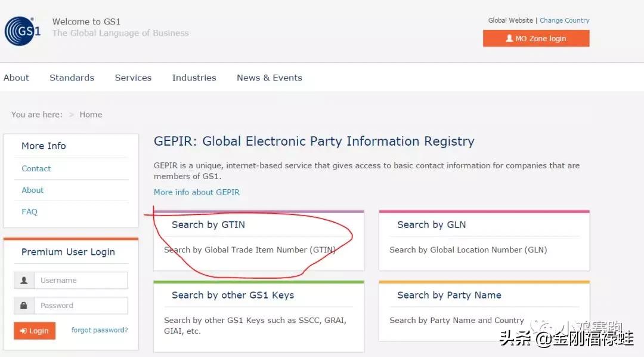Click the GS1 logo
644x357 pixels.
[x=23, y=31]
